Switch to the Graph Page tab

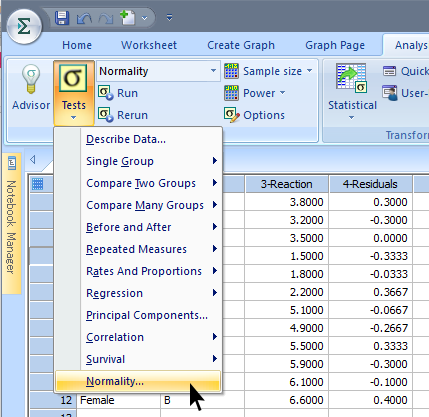click(x=335, y=45)
